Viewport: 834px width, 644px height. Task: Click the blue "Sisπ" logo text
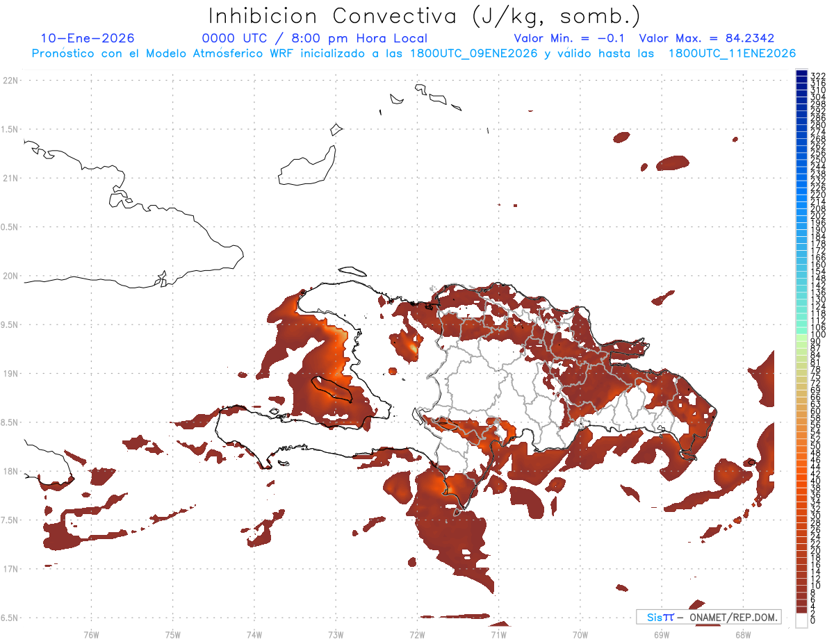[660, 617]
